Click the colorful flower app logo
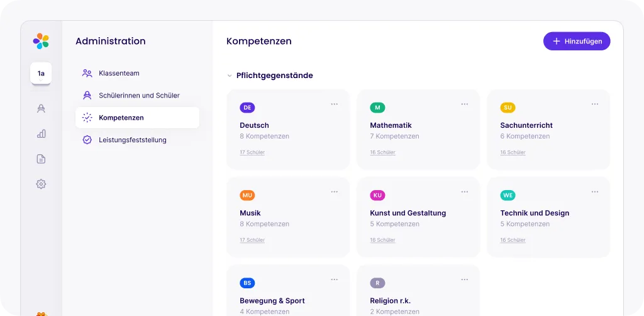Image resolution: width=644 pixels, height=316 pixels. coord(41,41)
